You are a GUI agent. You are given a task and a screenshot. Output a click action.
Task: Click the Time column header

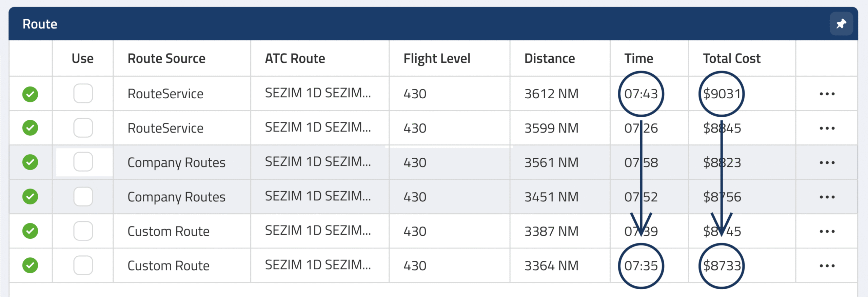click(x=639, y=58)
